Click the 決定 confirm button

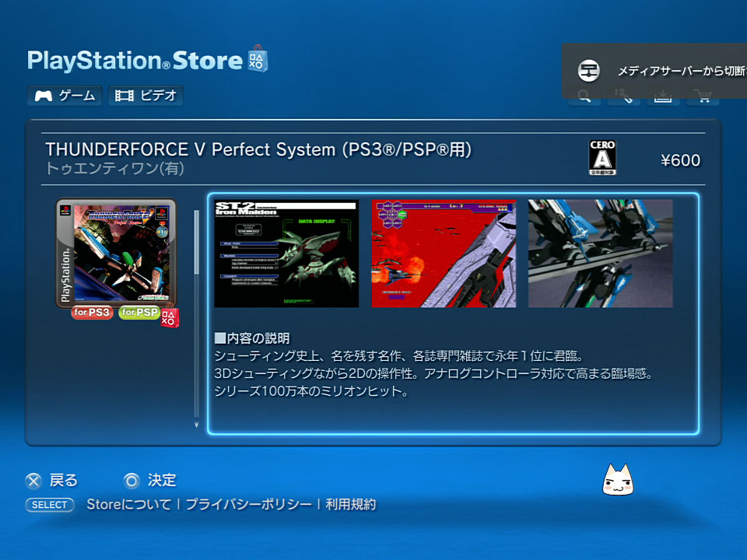pyautogui.click(x=150, y=481)
